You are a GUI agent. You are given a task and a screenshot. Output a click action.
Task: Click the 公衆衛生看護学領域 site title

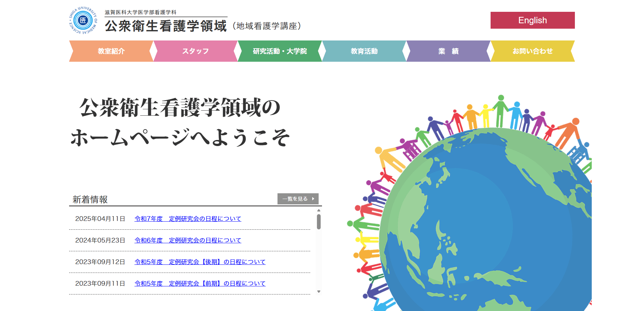tap(166, 25)
